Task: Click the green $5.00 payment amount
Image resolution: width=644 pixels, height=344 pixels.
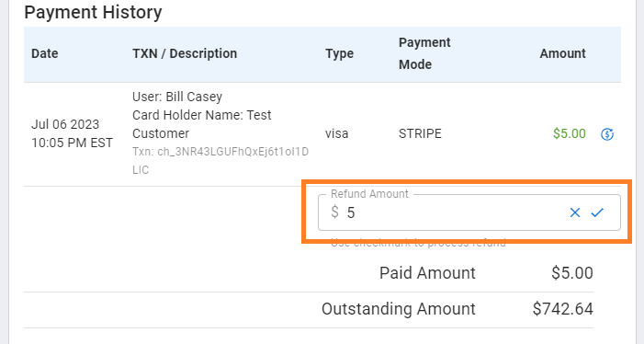Action: [570, 133]
